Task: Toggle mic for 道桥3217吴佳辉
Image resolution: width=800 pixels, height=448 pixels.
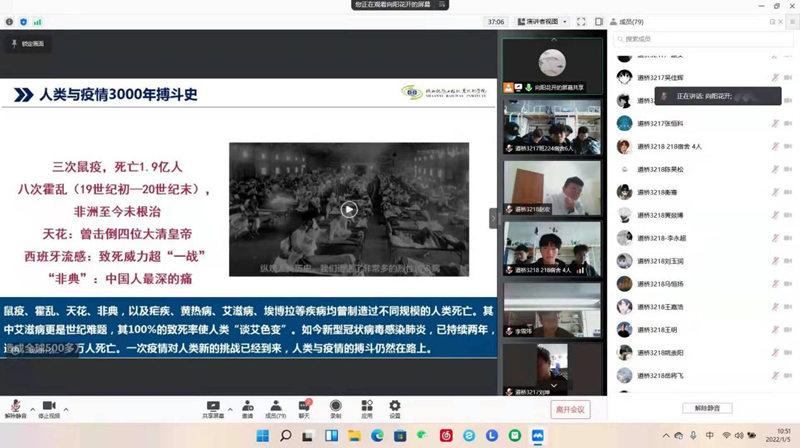Action: pos(775,78)
